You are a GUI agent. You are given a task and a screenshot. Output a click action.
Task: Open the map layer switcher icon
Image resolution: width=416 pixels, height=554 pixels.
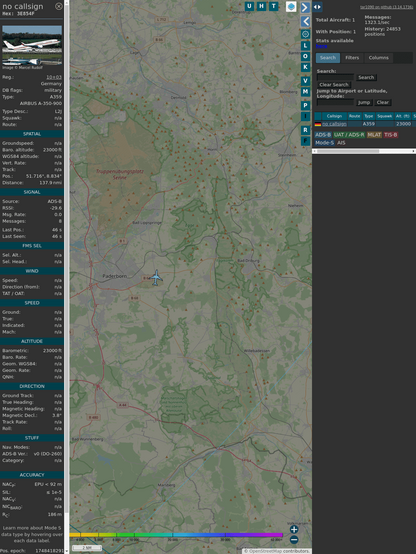[291, 6]
